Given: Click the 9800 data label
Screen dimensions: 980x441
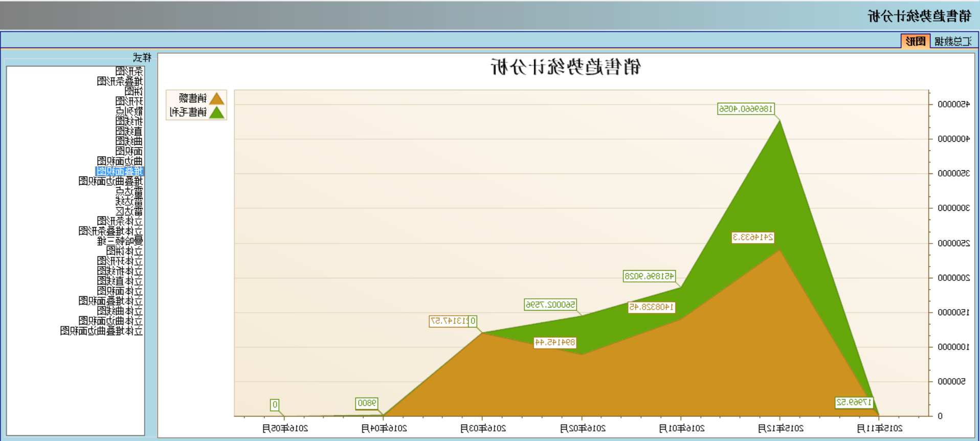Looking at the screenshot, I should [367, 403].
